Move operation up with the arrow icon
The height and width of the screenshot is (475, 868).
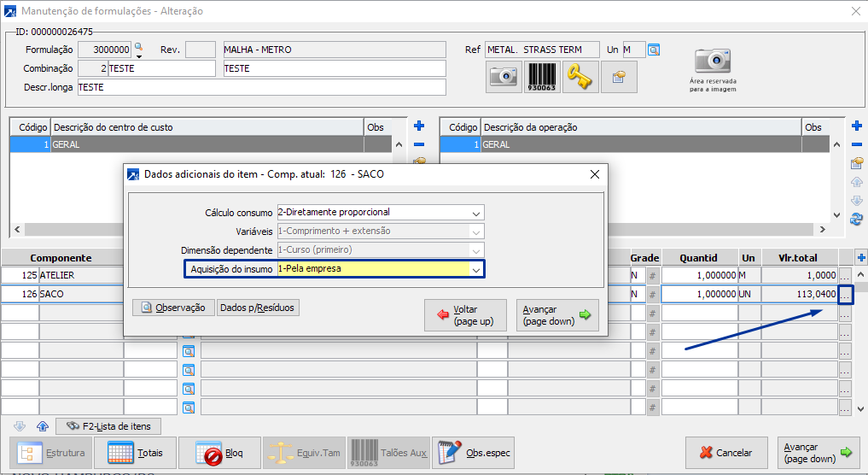coord(857,182)
